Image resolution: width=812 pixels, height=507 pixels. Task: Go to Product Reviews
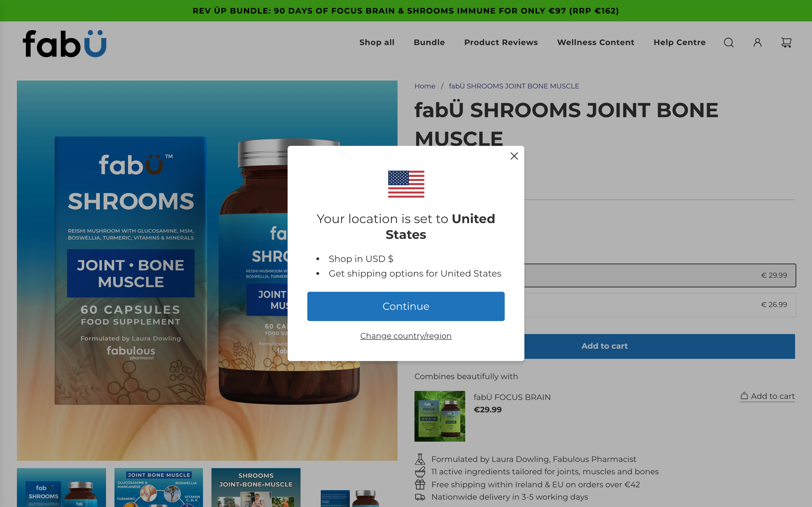[x=501, y=43]
